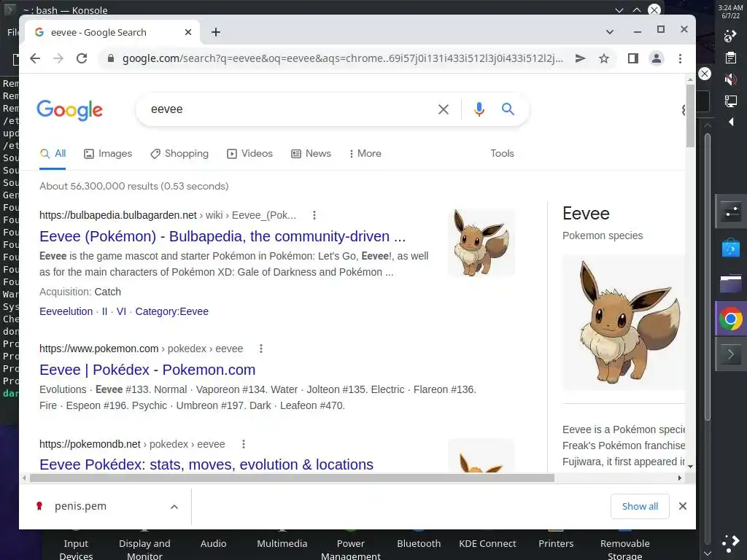Close the eevee Google Search tab
Screen dimensions: 747x560
coord(188,32)
